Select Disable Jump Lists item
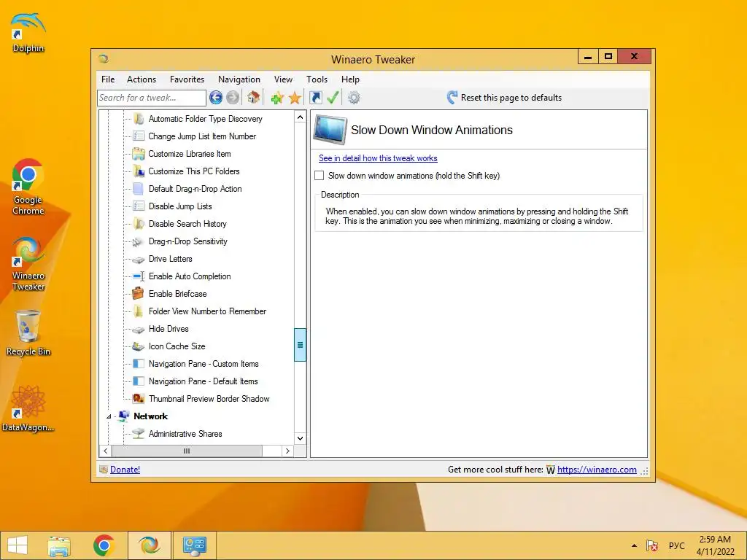The image size is (747, 560). [180, 206]
